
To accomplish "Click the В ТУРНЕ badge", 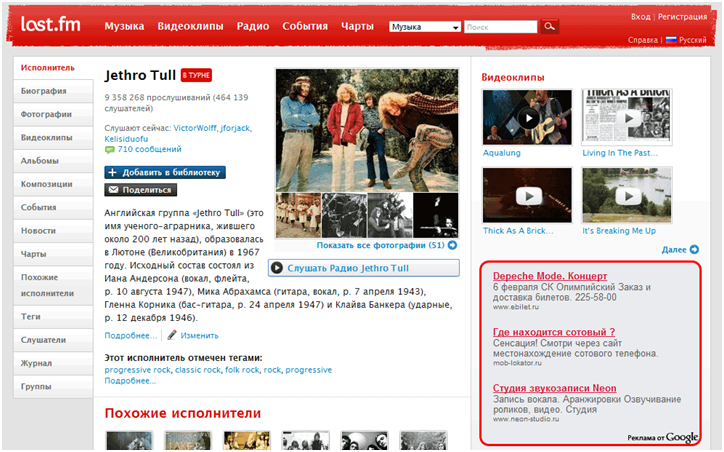I will tap(196, 75).
